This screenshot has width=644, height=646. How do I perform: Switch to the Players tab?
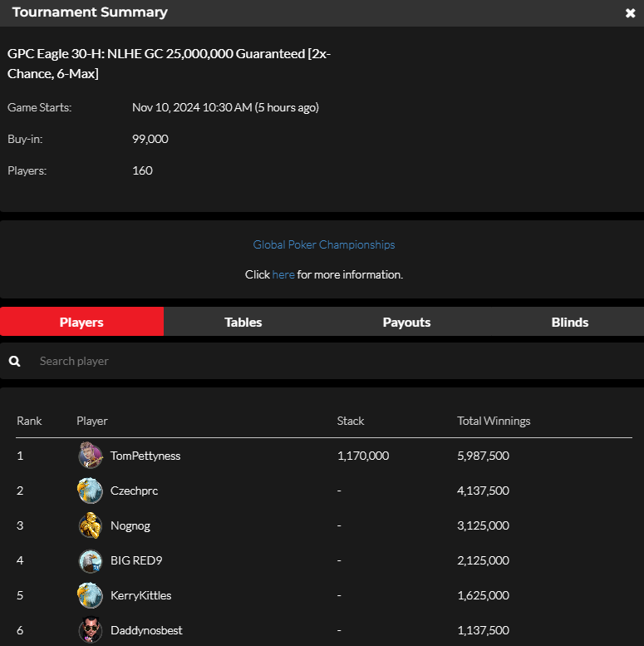[81, 322]
